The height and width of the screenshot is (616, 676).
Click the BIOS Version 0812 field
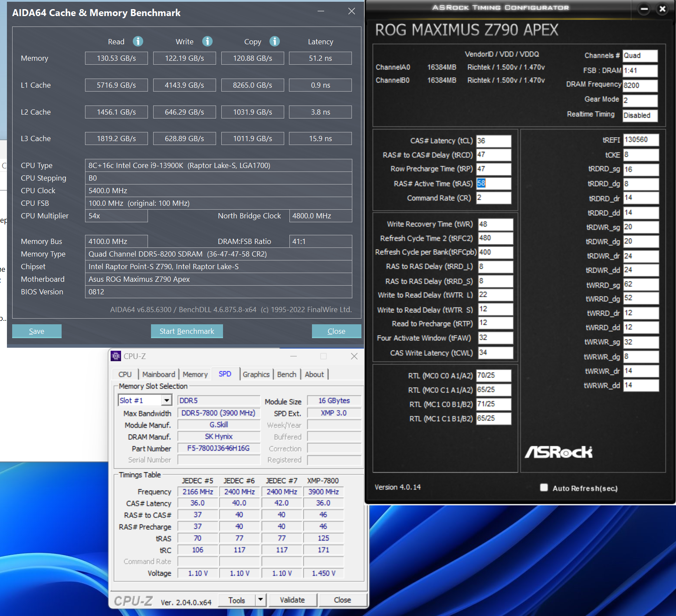(218, 292)
